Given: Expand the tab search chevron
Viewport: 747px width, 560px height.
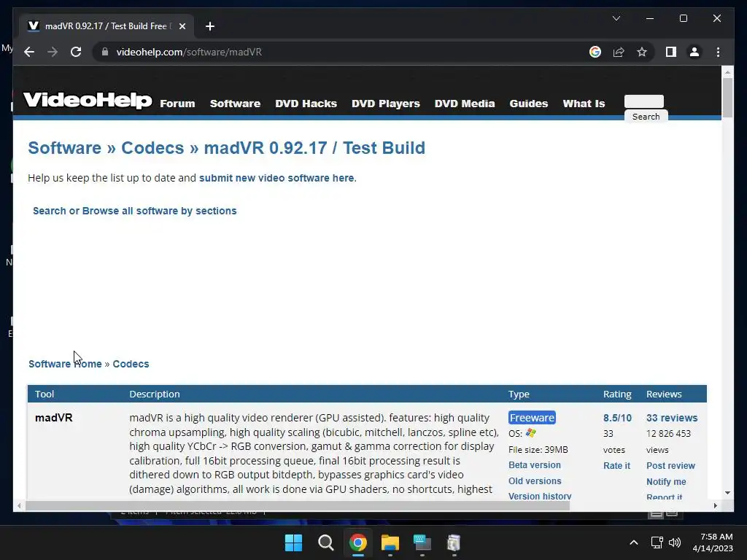Looking at the screenshot, I should tap(616, 18).
